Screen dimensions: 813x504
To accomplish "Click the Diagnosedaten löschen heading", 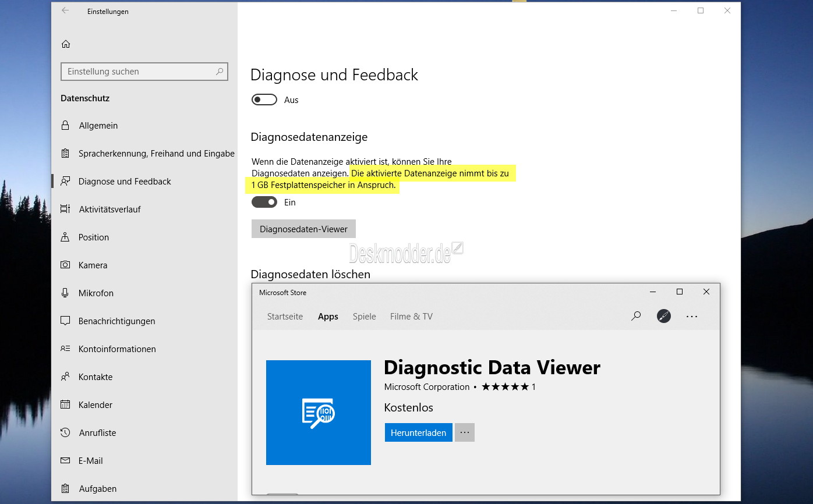I will pos(310,274).
